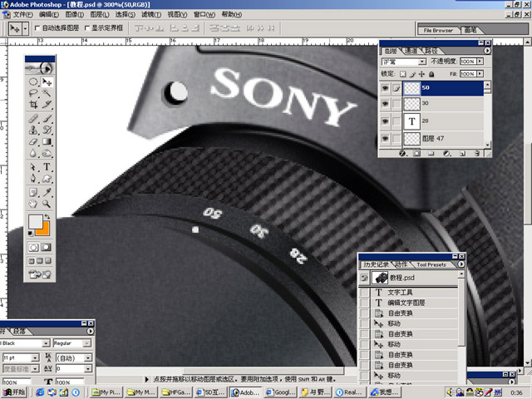Viewport: 532px width, 399px height.
Task: Hide text layer 28 eye icon
Action: (385, 121)
